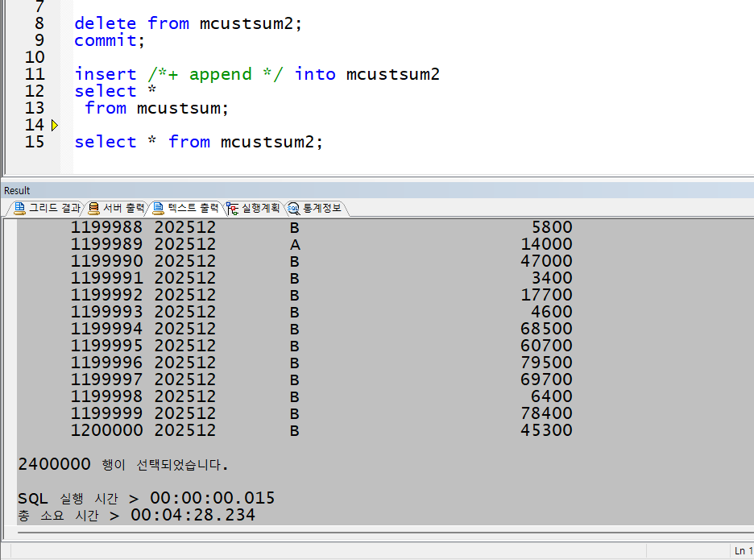
Task: Click the row with ID 1199990
Action: (321, 261)
